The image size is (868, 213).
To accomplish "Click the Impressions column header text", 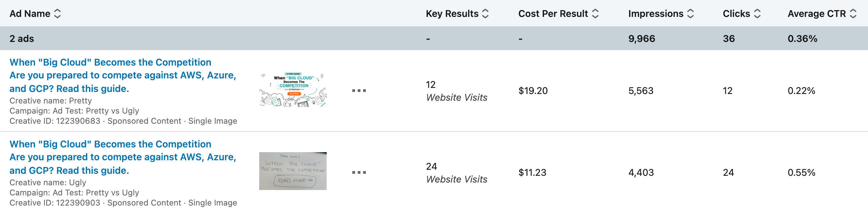I will pyautogui.click(x=655, y=14).
